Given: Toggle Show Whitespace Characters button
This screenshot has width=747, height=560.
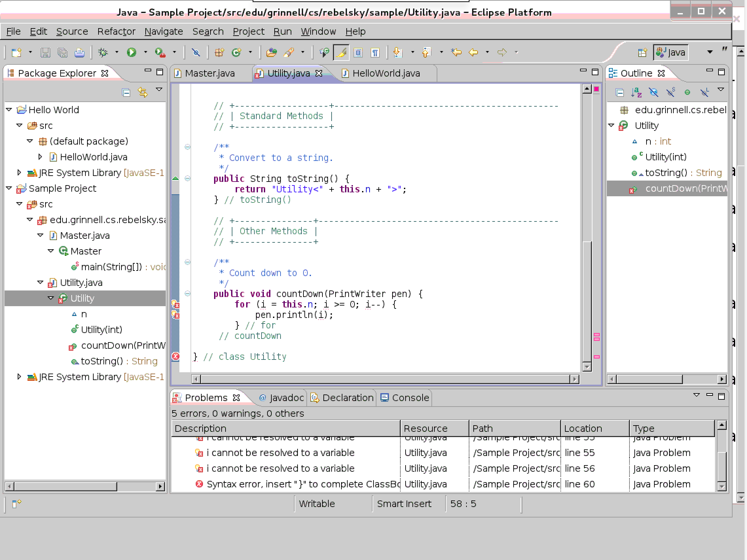Looking at the screenshot, I should point(375,52).
